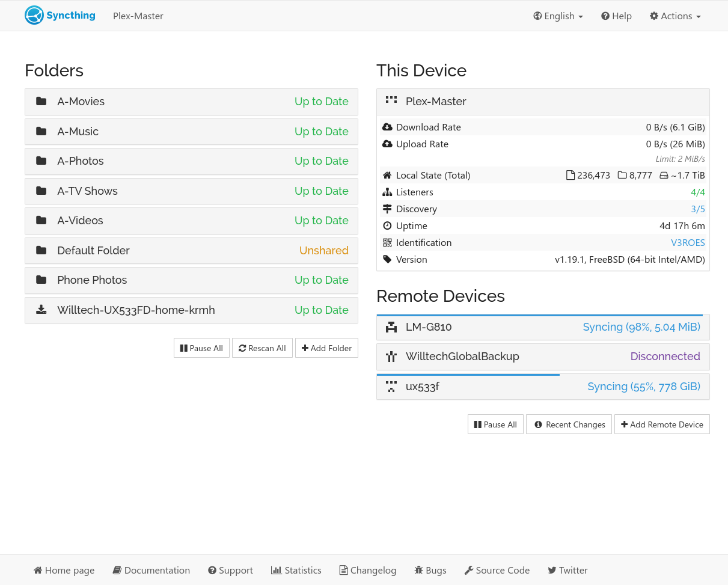Click the Upload Rate cloud icon
728x585 pixels.
coord(387,144)
